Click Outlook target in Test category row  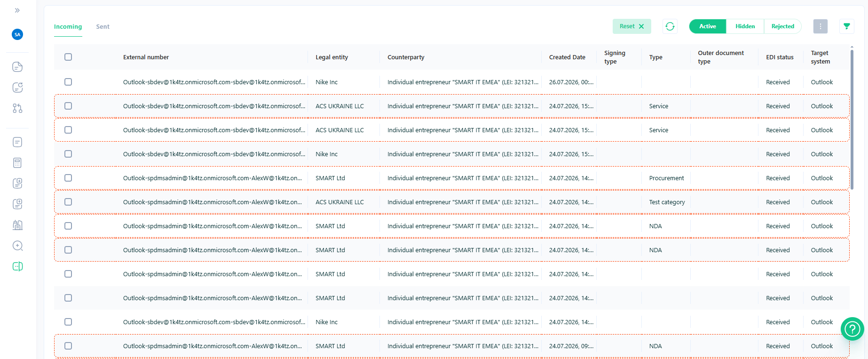click(821, 202)
